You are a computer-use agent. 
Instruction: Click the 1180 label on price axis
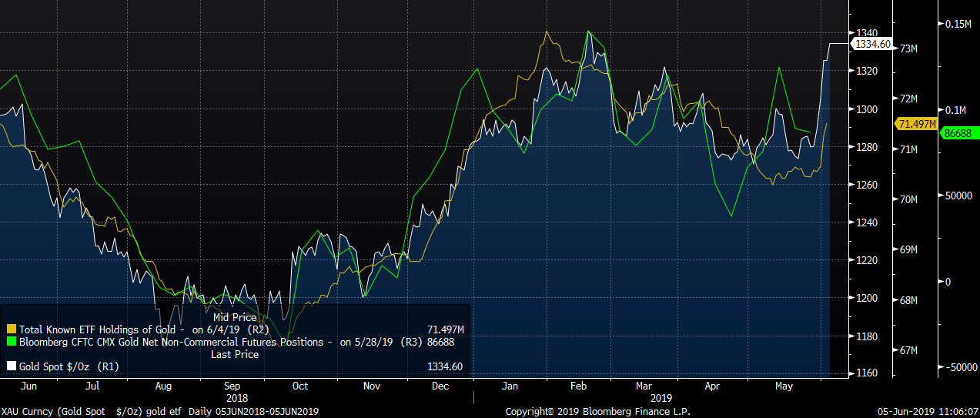click(x=867, y=336)
